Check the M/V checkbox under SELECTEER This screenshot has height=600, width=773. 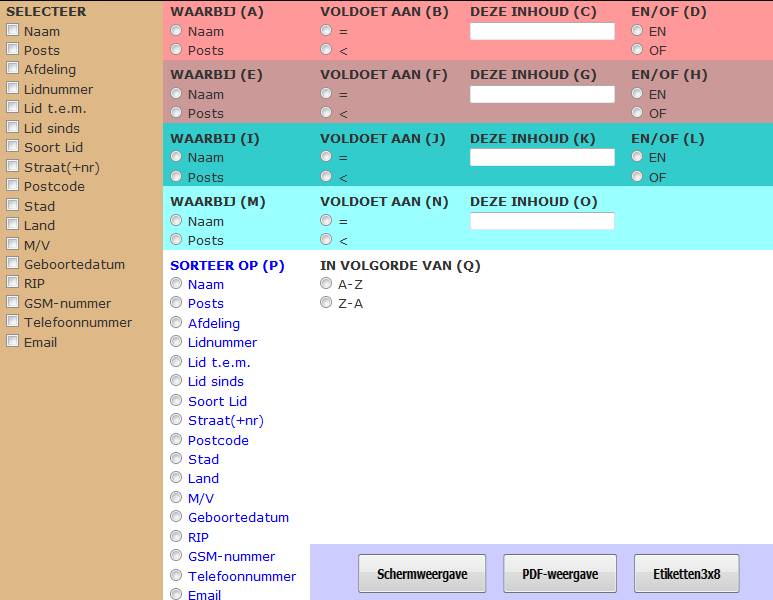point(13,244)
